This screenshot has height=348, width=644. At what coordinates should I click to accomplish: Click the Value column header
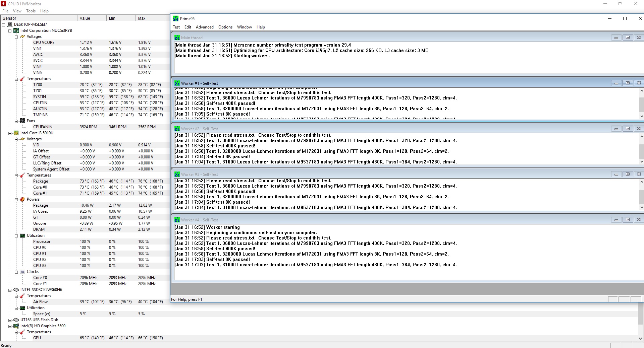click(92, 18)
